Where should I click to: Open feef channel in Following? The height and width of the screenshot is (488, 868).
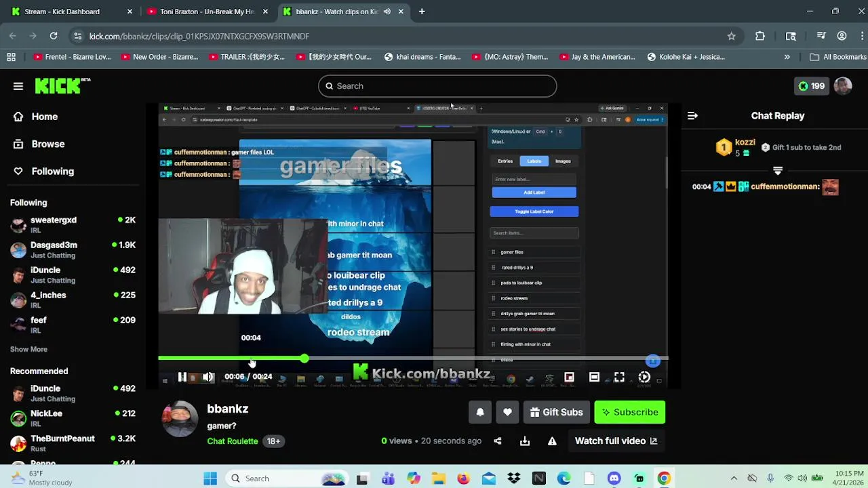click(73, 325)
